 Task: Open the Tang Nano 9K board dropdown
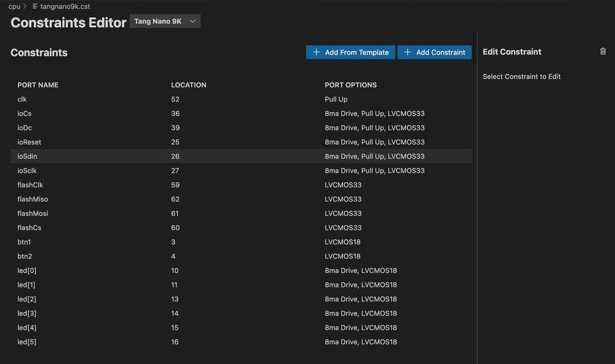pos(164,22)
